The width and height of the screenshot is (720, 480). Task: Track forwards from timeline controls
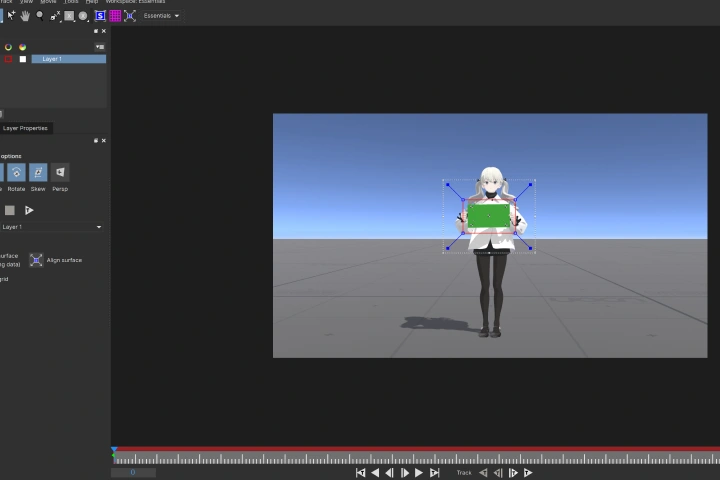click(x=528, y=473)
